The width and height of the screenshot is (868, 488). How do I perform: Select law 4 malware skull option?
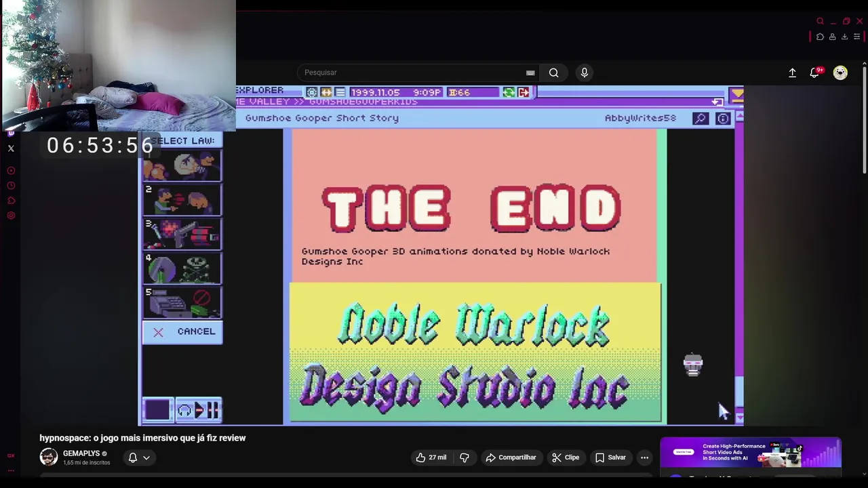(182, 268)
